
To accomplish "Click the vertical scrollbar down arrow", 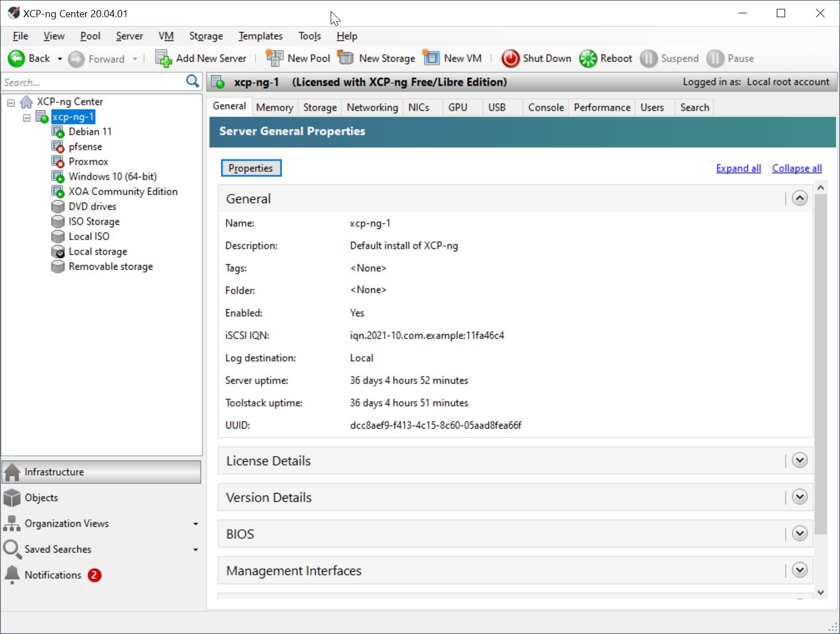I will (821, 592).
